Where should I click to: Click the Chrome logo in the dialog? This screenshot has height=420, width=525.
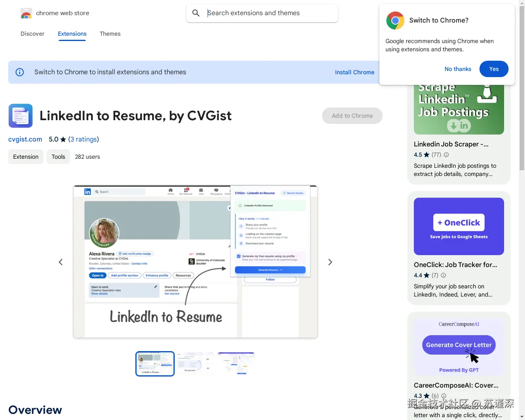coord(395,20)
